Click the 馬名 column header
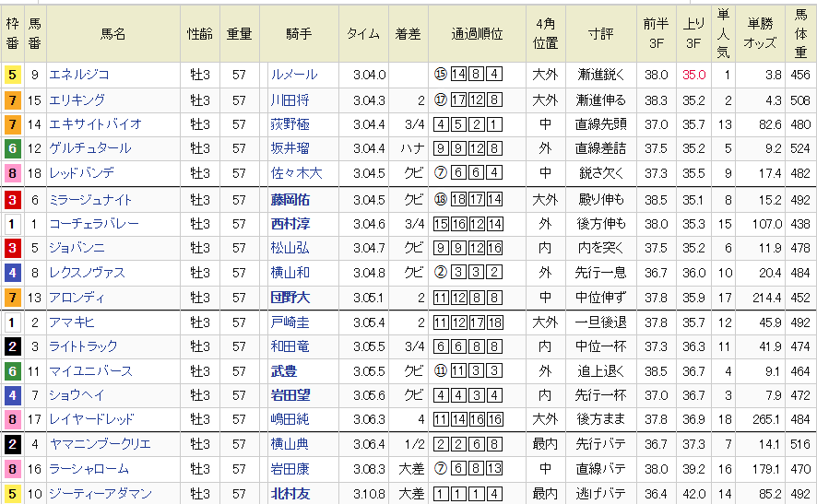 113,34
